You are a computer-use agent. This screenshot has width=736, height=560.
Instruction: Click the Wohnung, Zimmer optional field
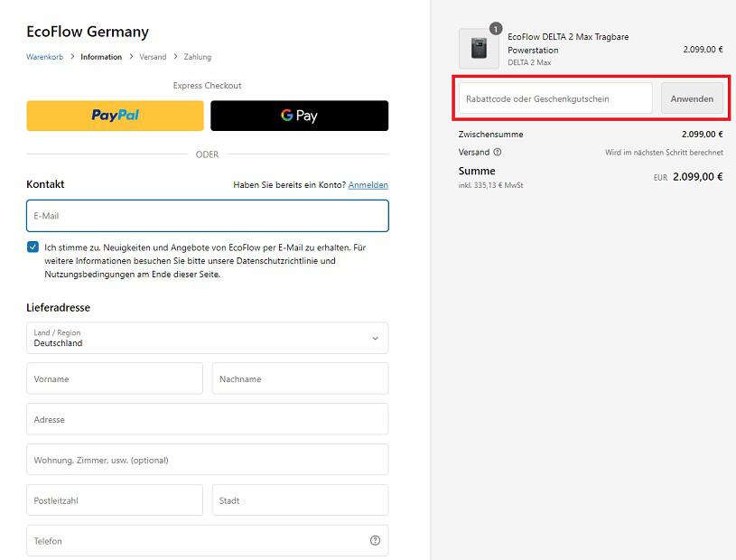(208, 460)
